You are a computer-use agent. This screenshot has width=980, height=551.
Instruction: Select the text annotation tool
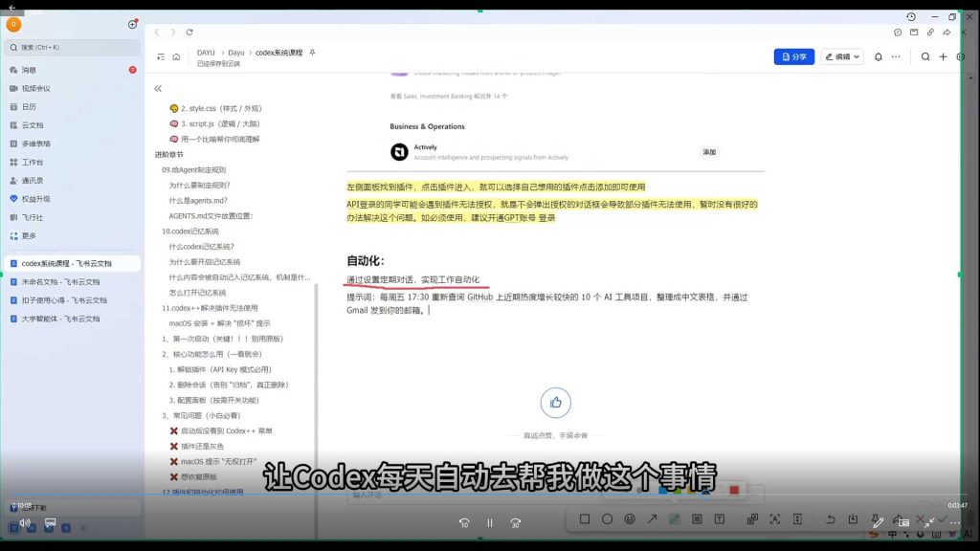coord(720,518)
